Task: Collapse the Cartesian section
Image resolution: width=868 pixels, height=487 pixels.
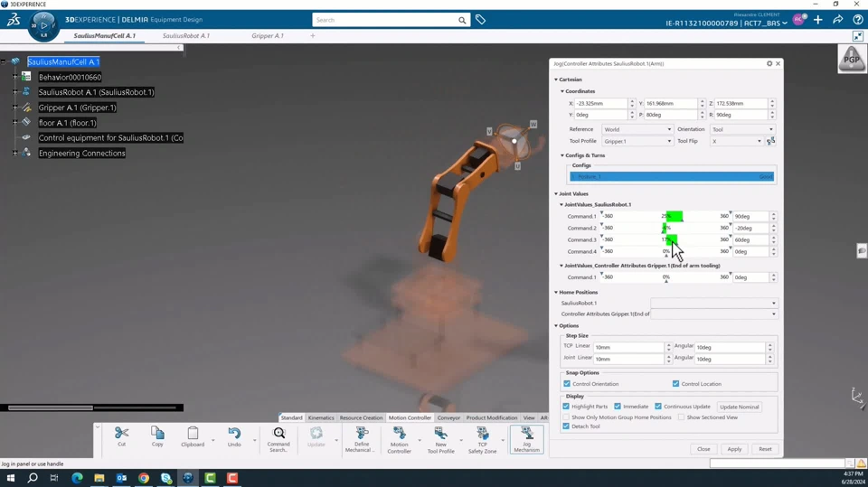Action: point(556,80)
